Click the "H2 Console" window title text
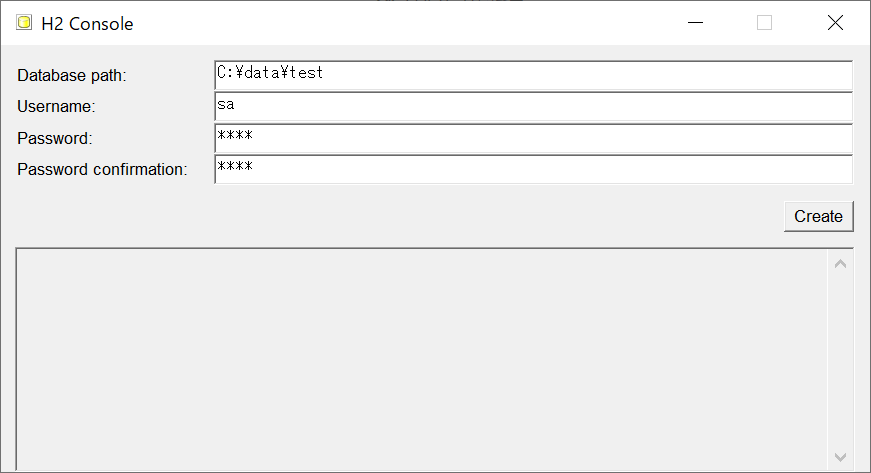The image size is (871, 473). pos(87,24)
